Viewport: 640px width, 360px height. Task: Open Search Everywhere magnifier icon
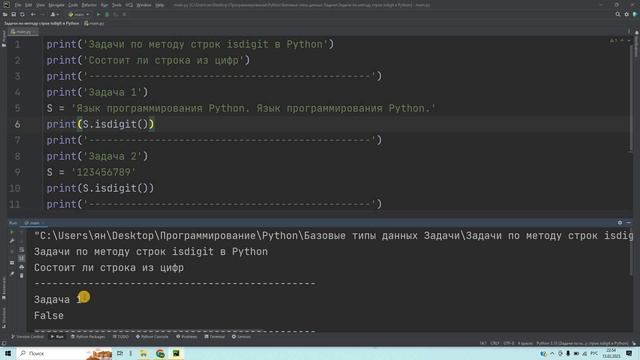(x=618, y=14)
